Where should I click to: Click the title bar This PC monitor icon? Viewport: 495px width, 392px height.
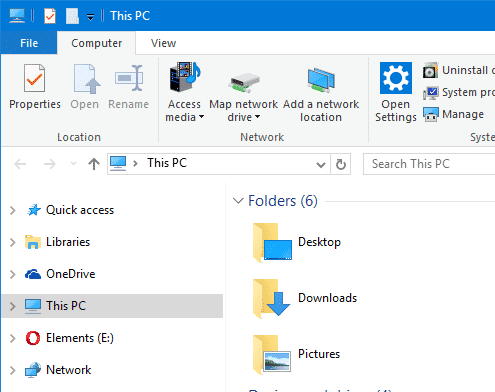(x=17, y=16)
